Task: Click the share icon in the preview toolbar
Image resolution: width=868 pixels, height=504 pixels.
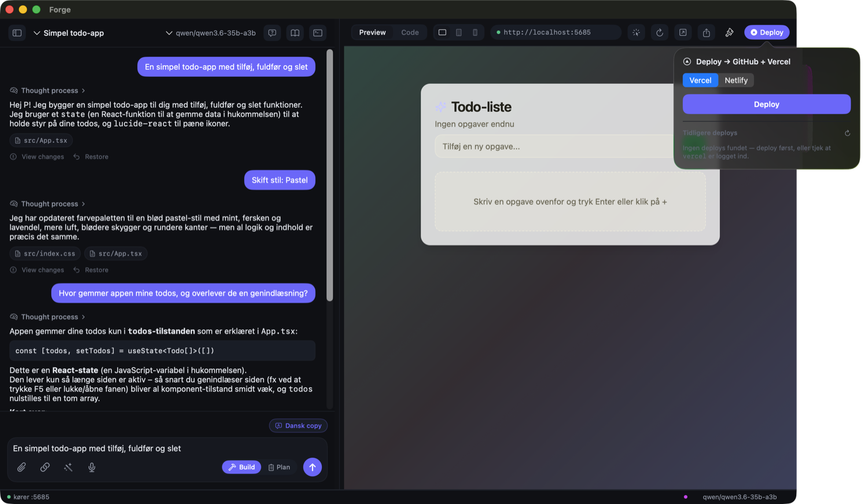Action: 707,32
